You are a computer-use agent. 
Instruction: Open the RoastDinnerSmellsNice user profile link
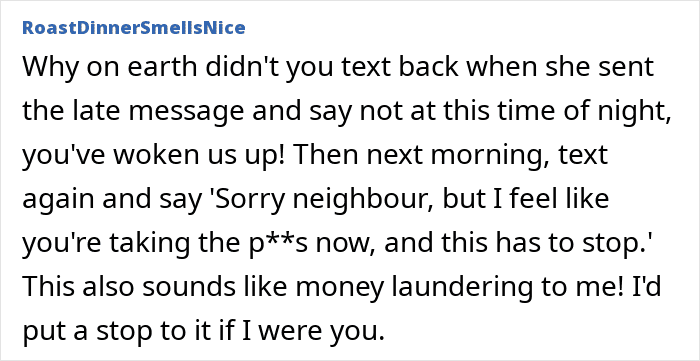(x=133, y=28)
